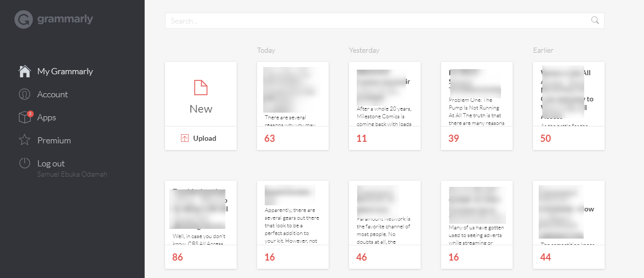
Task: Select the Premium sidebar entry
Action: click(54, 140)
